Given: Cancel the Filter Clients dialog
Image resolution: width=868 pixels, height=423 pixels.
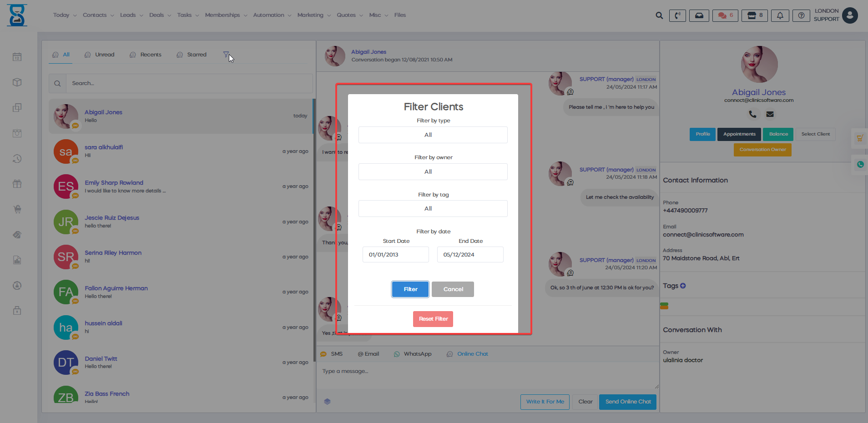Looking at the screenshot, I should coord(453,289).
